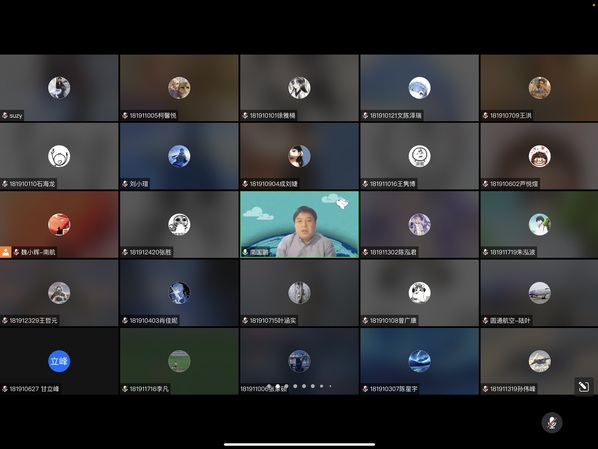Click the mic icon beside 181910307陈星宇

click(365, 389)
